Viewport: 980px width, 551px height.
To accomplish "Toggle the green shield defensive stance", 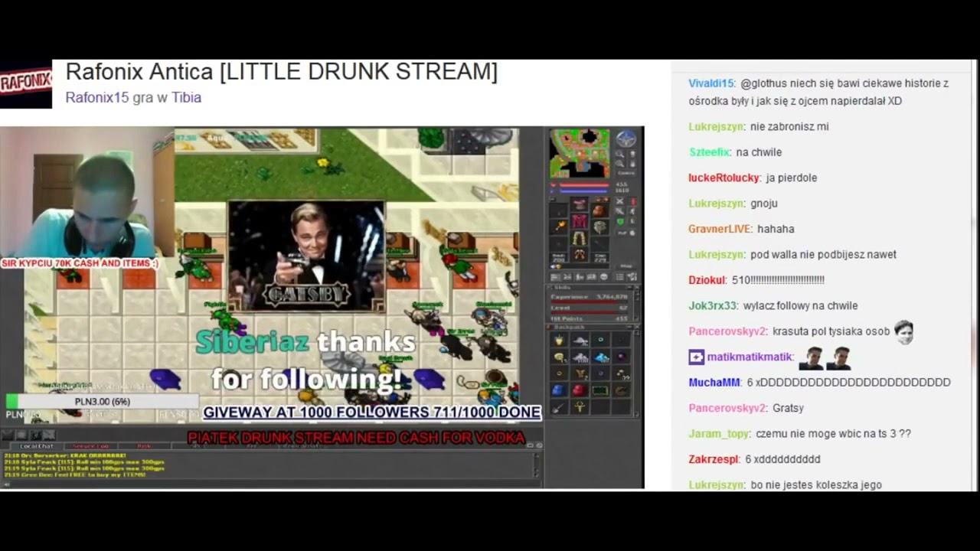I will pos(620,221).
